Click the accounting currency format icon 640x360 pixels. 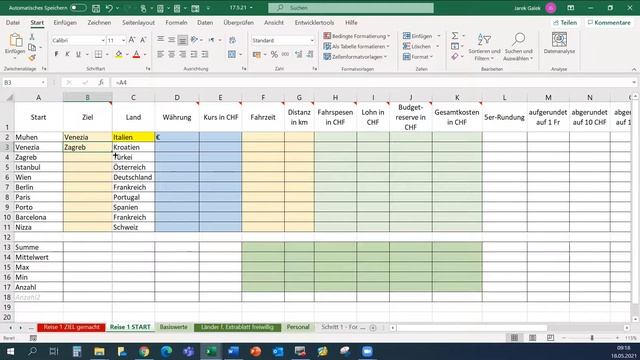(x=257, y=54)
